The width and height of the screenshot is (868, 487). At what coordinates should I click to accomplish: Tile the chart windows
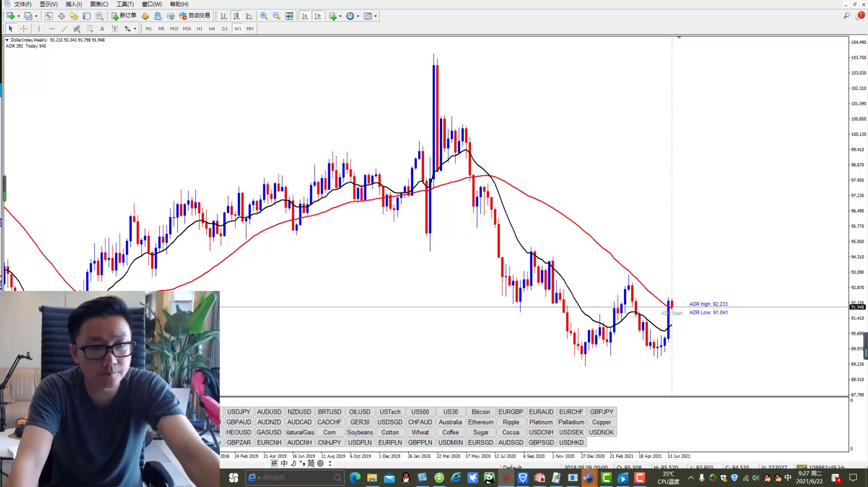click(x=289, y=16)
